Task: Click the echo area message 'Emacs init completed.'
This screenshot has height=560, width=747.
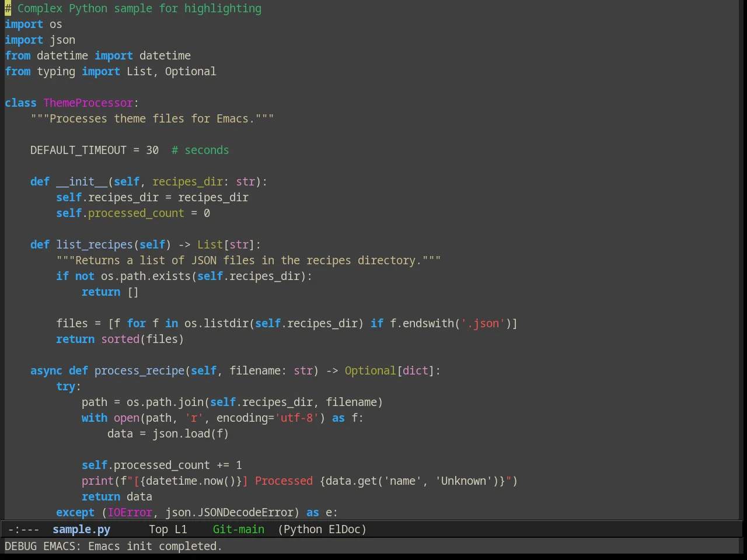Action: (155, 546)
